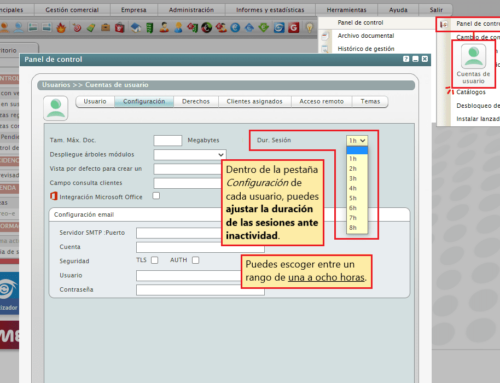Image resolution: width=500 pixels, height=383 pixels.
Task: Tick the AUTH security checkbox
Action: click(195, 260)
